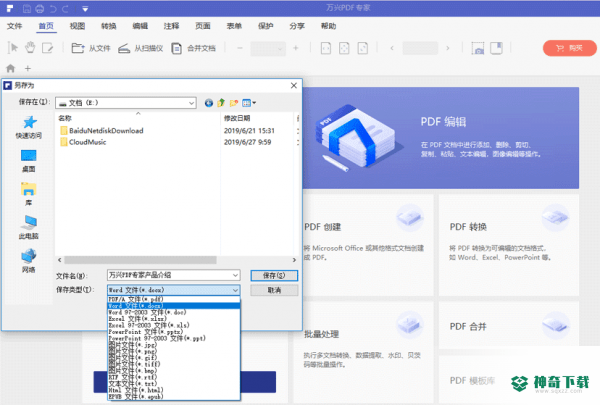Add a new tab with plus icon
Viewport: 600px width, 405px height.
pyautogui.click(x=28, y=69)
